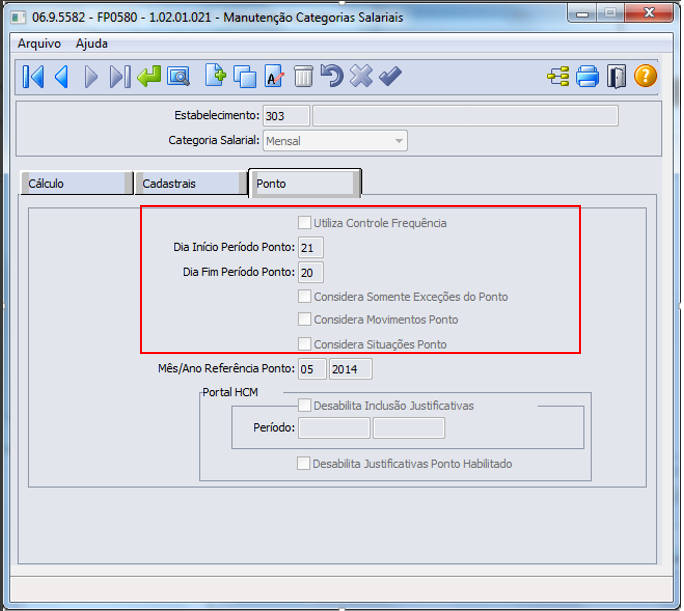Go to the next record

click(91, 77)
